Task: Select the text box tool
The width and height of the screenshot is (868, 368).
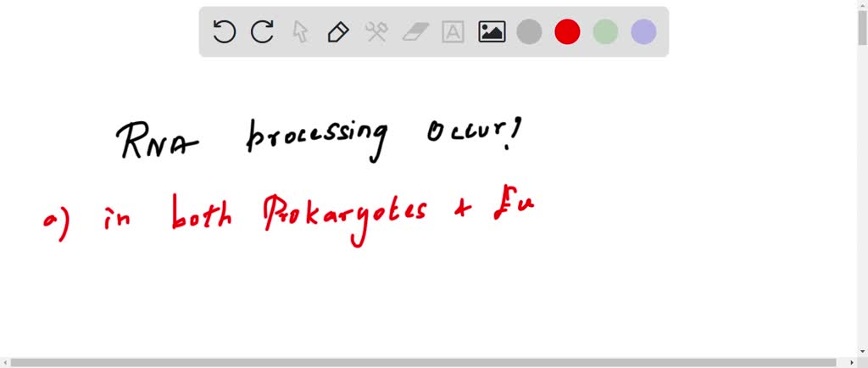Action: [453, 31]
